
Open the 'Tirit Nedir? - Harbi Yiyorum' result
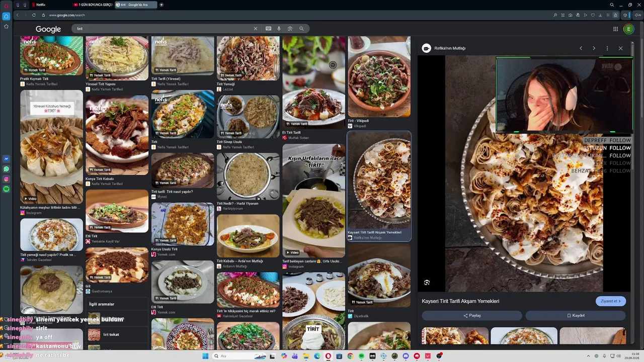pyautogui.click(x=248, y=176)
